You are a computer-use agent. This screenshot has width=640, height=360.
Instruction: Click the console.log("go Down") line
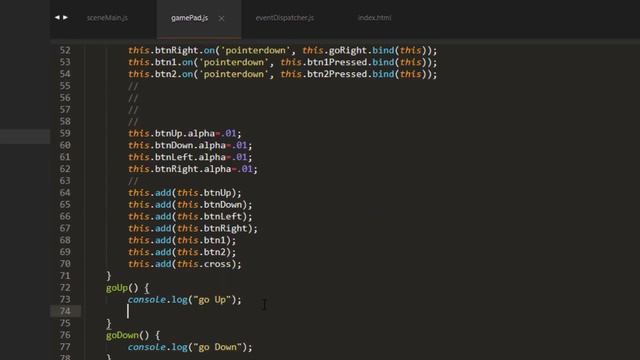[190, 347]
